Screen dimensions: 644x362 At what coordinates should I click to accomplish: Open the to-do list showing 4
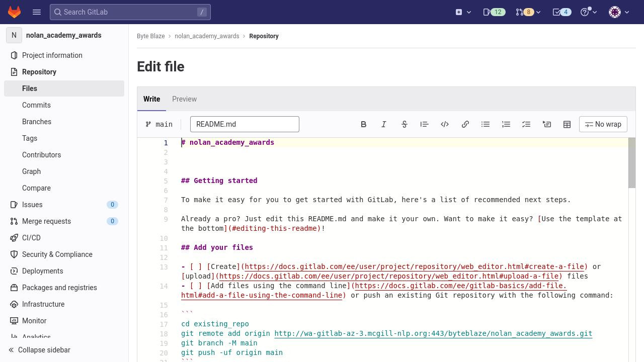pos(561,12)
